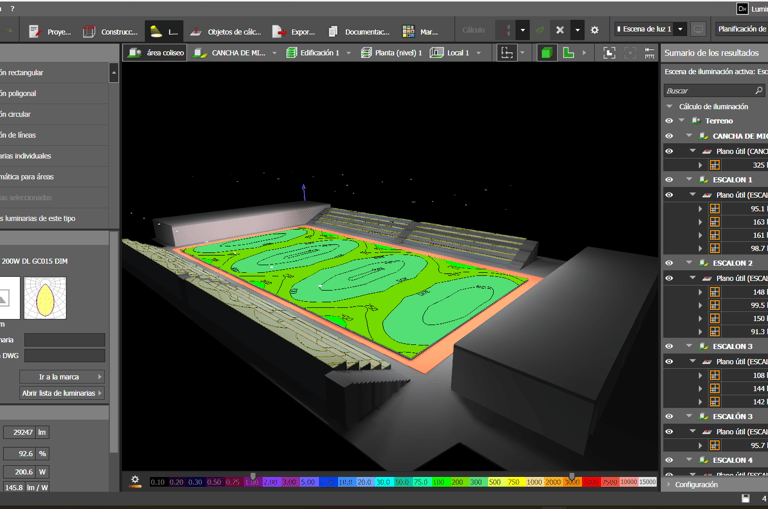This screenshot has width=768, height=509.
Task: Click the luminaire polar diagram thumbnail
Action: [x=45, y=298]
